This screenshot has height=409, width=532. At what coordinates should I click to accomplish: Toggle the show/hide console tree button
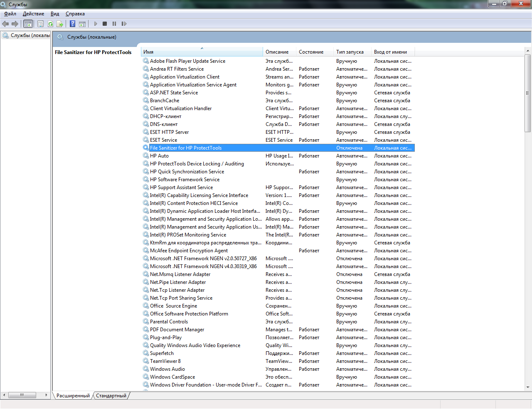point(28,24)
